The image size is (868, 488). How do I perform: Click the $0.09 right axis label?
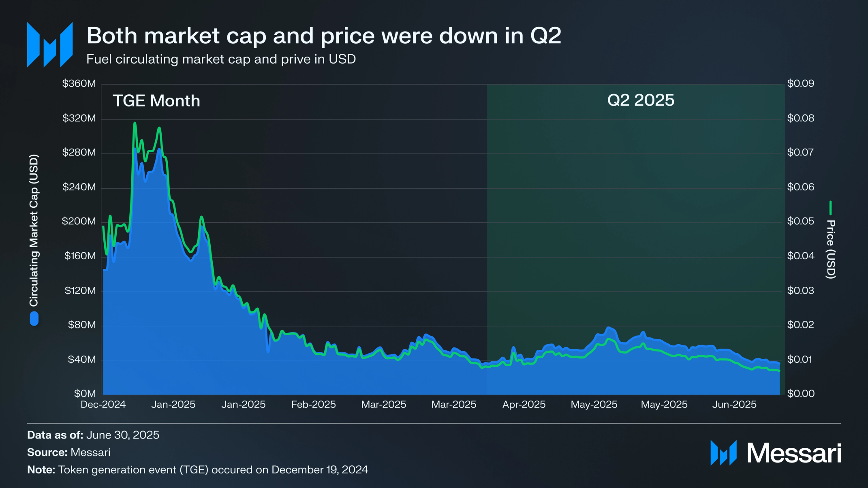pyautogui.click(x=801, y=83)
